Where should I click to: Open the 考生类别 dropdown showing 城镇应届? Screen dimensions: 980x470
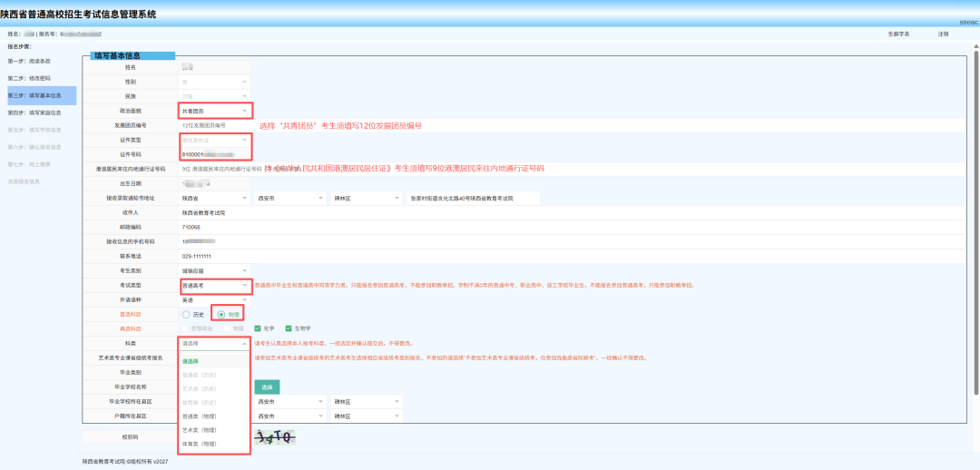click(x=215, y=270)
